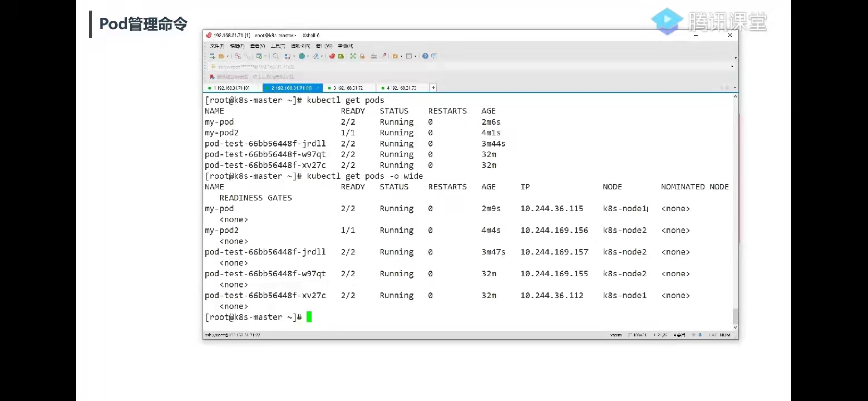Click the chat bubble icon in toolbar
This screenshot has width=868, height=401.
[434, 56]
